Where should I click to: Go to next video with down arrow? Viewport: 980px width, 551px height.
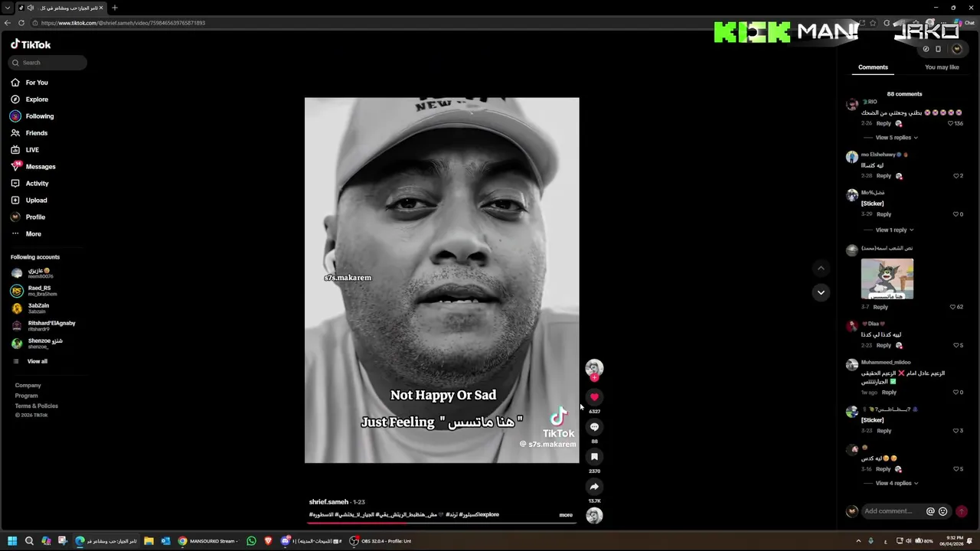click(821, 292)
